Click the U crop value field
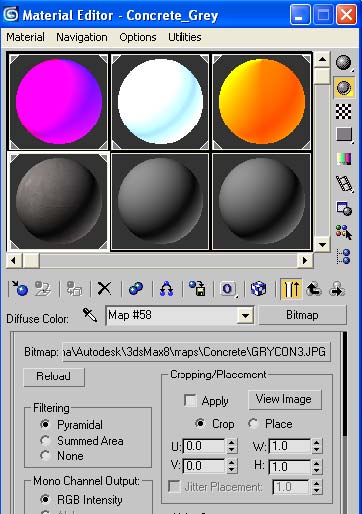 205,446
